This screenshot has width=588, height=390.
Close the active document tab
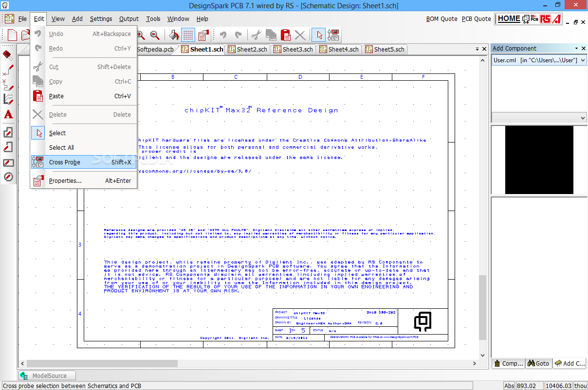(484, 49)
